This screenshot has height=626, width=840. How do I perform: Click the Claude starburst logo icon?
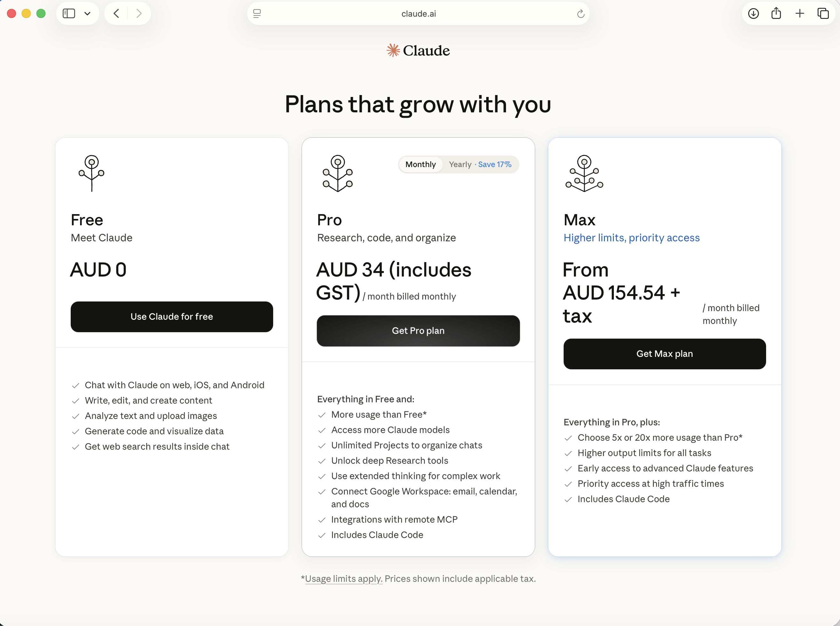click(393, 50)
